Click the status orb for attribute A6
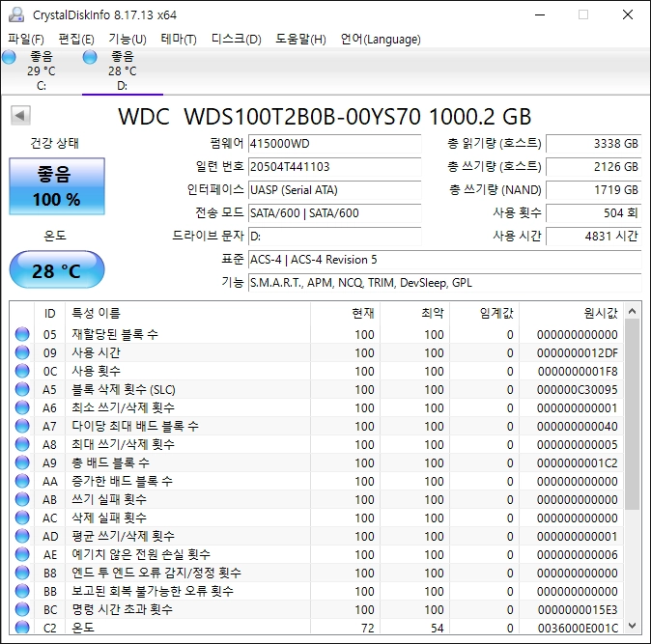 coord(22,407)
